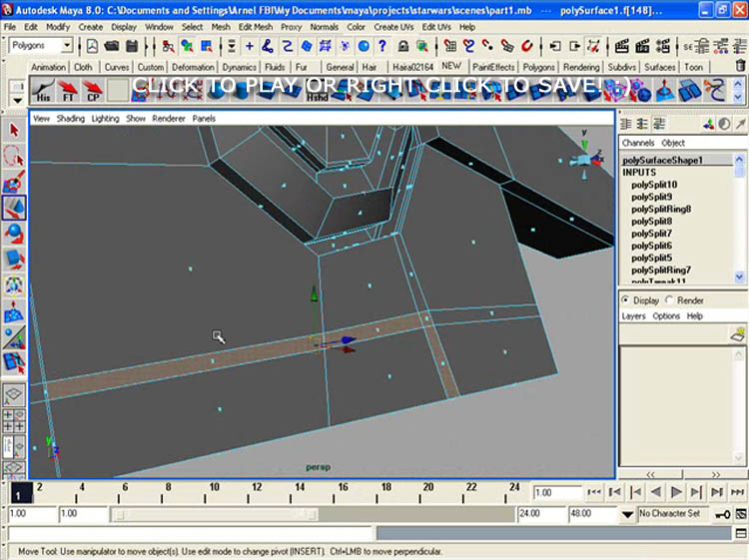This screenshot has width=749, height=560.
Task: Select polySplitRing8 in the inputs list
Action: tap(660, 209)
